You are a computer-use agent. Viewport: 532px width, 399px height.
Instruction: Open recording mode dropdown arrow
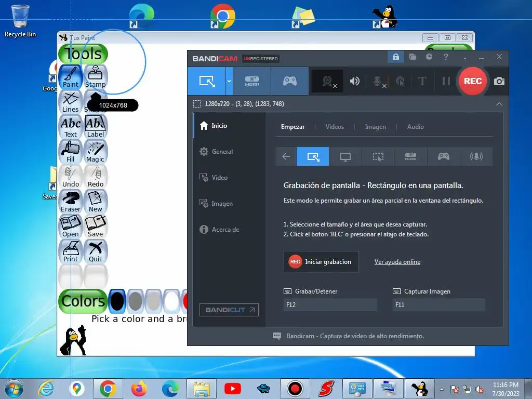[x=229, y=81]
